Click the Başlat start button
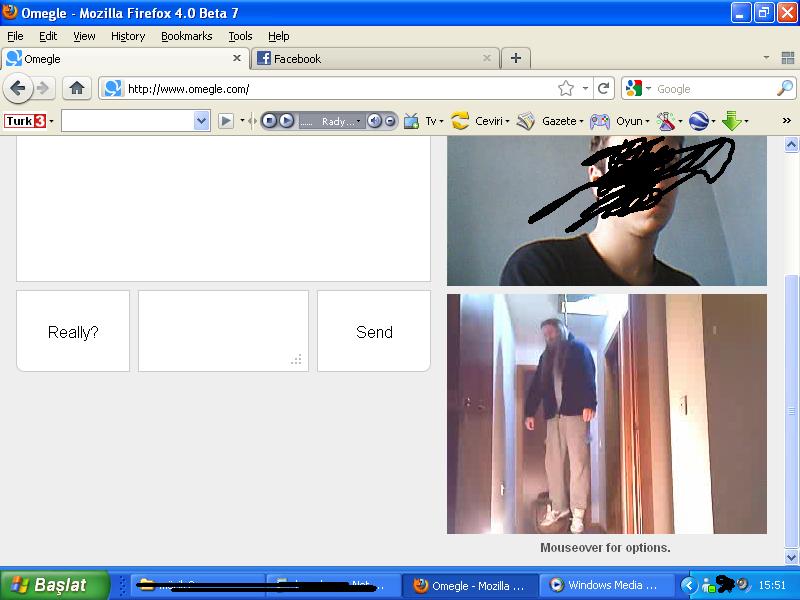Screen dimensions: 800x600 55,585
